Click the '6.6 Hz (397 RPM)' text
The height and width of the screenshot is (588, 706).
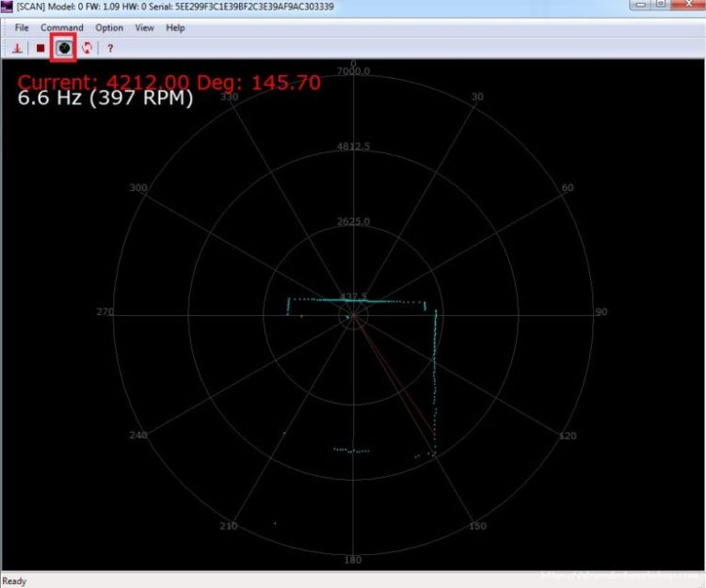coord(105,98)
